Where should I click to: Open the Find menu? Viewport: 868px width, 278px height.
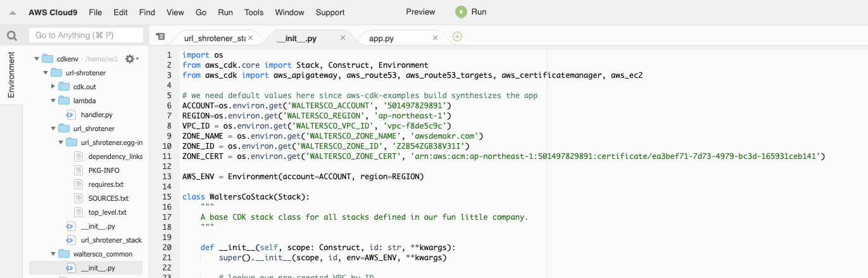click(x=147, y=12)
